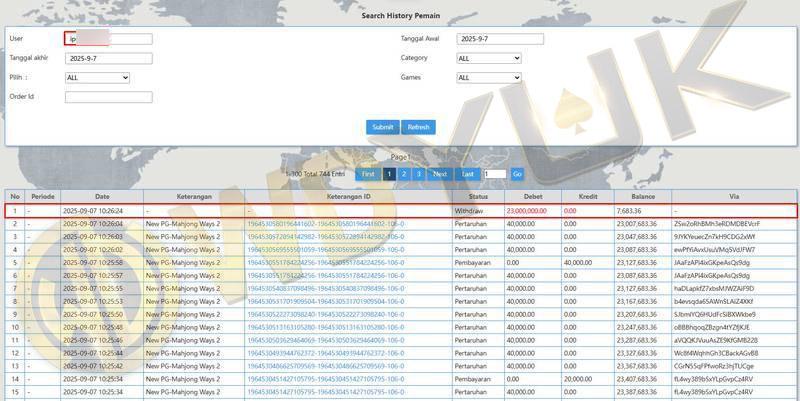The image size is (800, 401).
Task: Click the Keterangan ID column header
Action: coord(348,196)
